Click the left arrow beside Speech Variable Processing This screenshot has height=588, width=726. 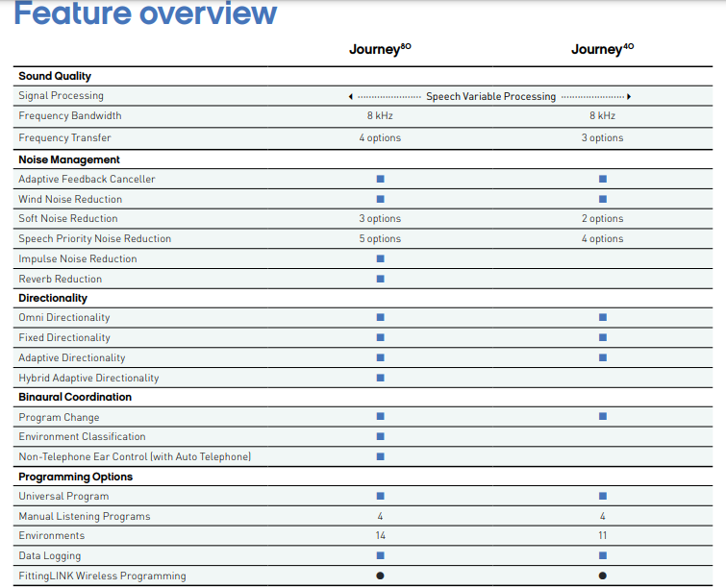350,97
